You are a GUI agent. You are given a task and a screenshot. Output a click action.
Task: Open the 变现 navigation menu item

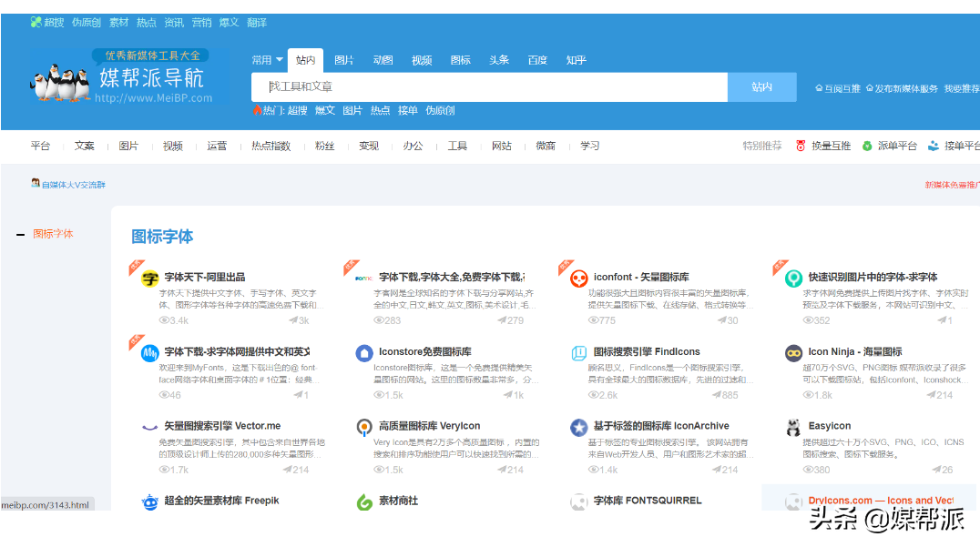(369, 146)
